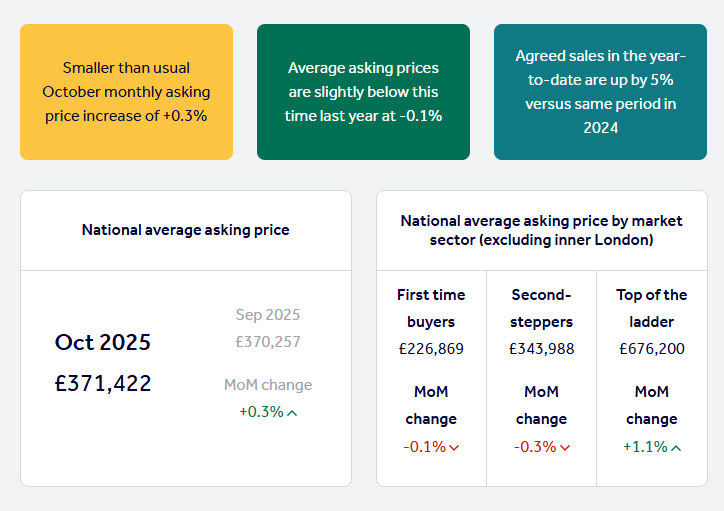The height and width of the screenshot is (511, 724).
Task: Click the Oct 2025 label
Action: tap(103, 342)
